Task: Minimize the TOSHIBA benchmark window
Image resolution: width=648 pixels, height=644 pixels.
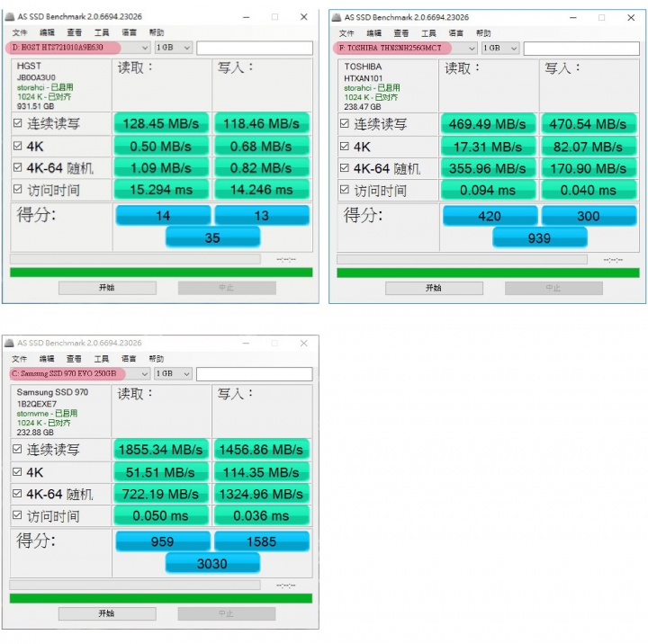Action: tap(573, 18)
